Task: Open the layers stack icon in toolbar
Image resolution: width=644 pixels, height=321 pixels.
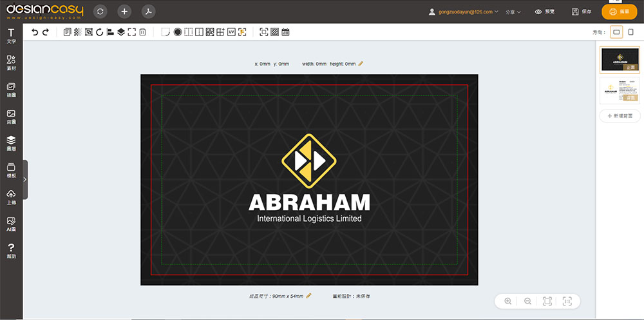Action: tap(120, 32)
